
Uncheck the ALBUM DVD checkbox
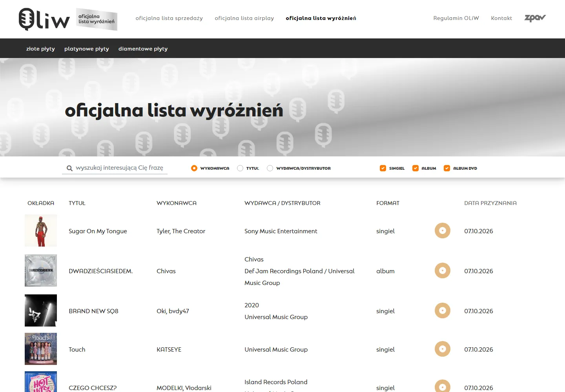pos(447,168)
